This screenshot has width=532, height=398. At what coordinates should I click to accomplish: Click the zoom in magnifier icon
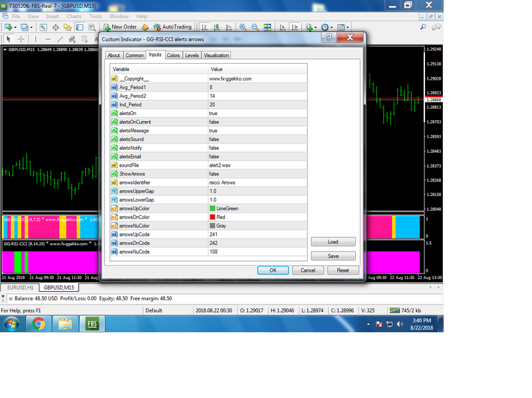pyautogui.click(x=243, y=27)
